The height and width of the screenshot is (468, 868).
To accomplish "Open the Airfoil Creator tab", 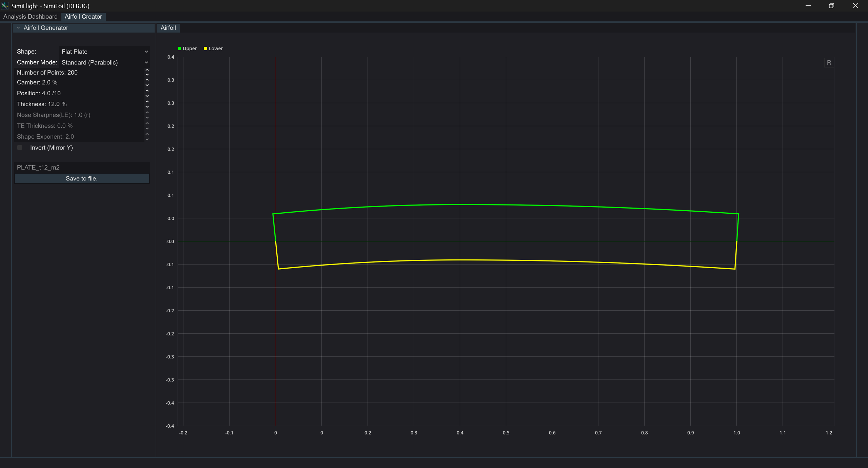I will click(83, 17).
